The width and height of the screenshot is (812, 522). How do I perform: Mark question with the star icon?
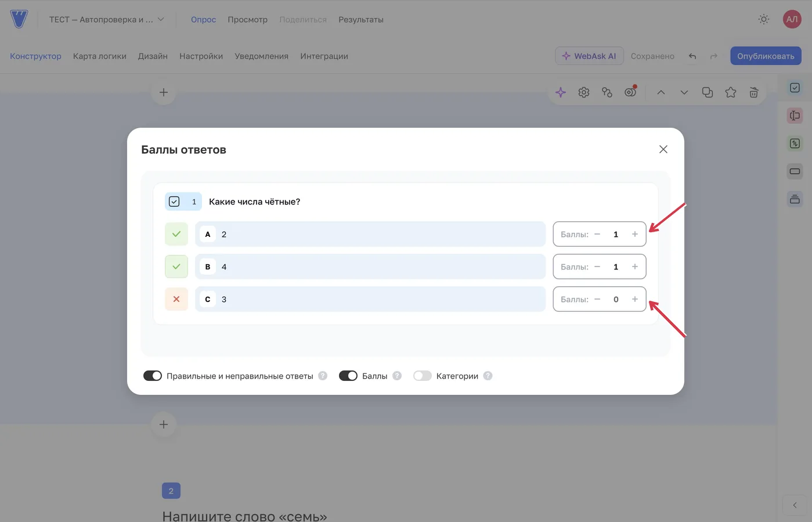[x=731, y=92]
